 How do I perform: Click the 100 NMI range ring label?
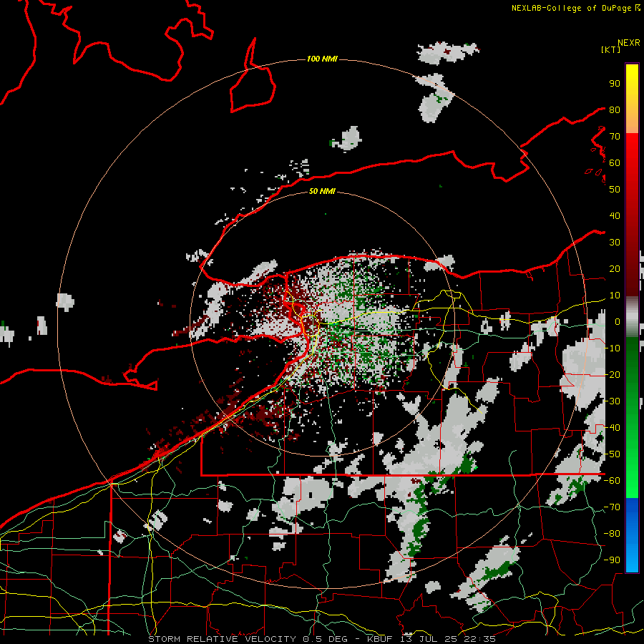coord(322,59)
